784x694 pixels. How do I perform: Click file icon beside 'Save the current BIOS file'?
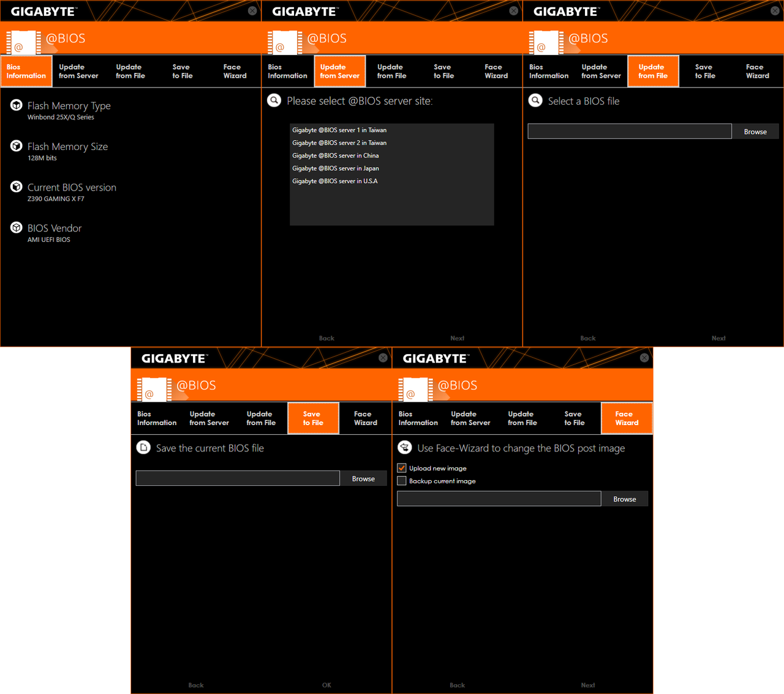[143, 447]
